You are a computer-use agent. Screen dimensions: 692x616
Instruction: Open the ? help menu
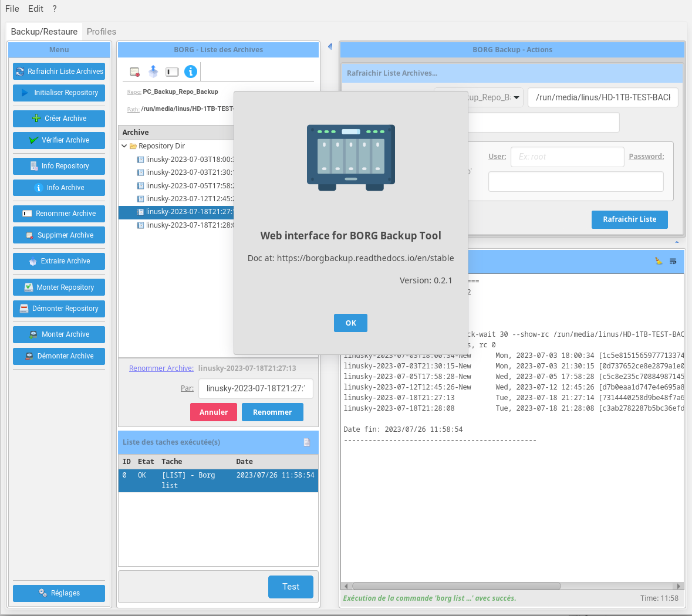tap(54, 9)
